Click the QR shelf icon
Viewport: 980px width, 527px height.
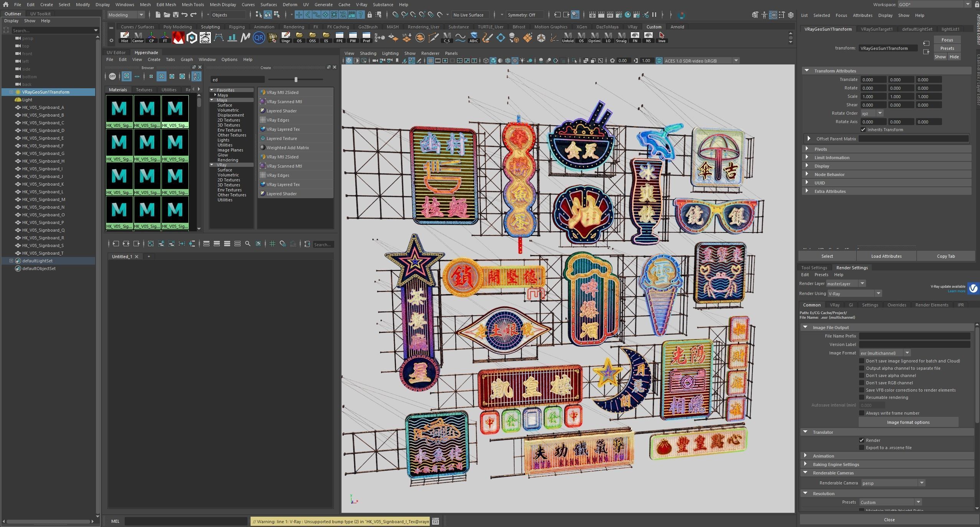coord(259,38)
